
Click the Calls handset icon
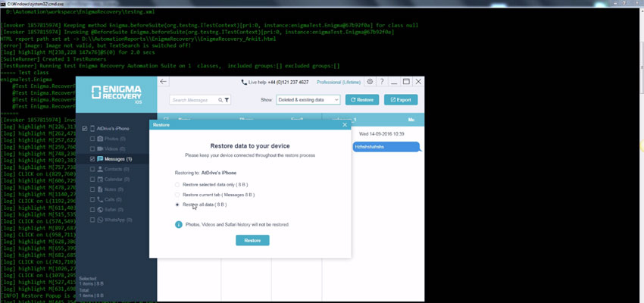tap(100, 199)
